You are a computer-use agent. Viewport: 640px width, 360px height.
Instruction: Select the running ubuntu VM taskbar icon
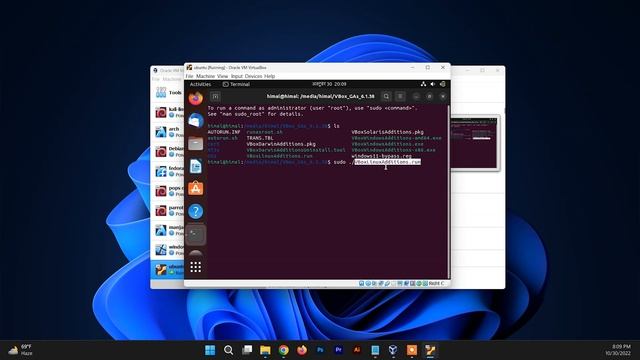tap(430, 350)
